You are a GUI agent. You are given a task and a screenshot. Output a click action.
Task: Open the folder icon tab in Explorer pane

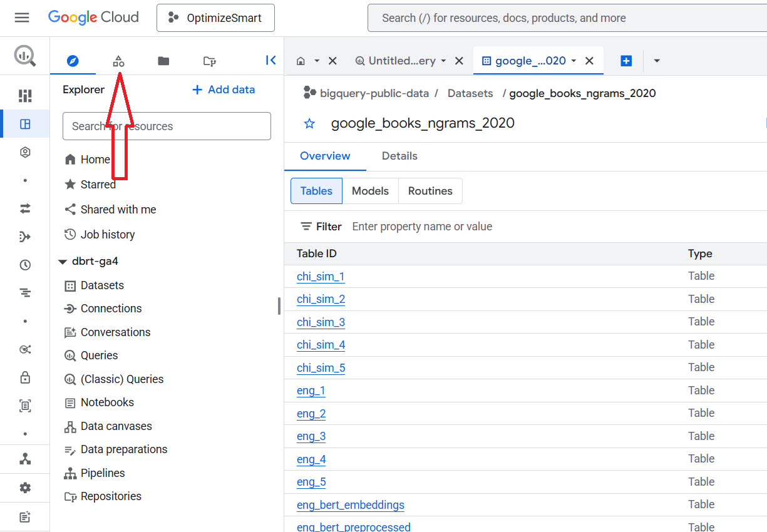163,61
